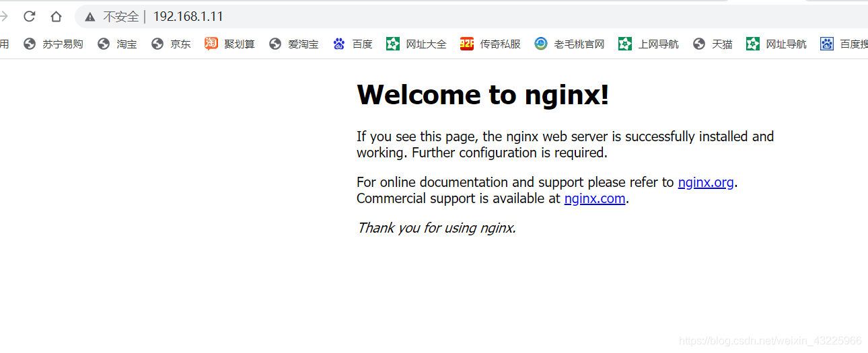Click the globe icon beside 京东
Screen dimensions: 868x353
[157, 44]
